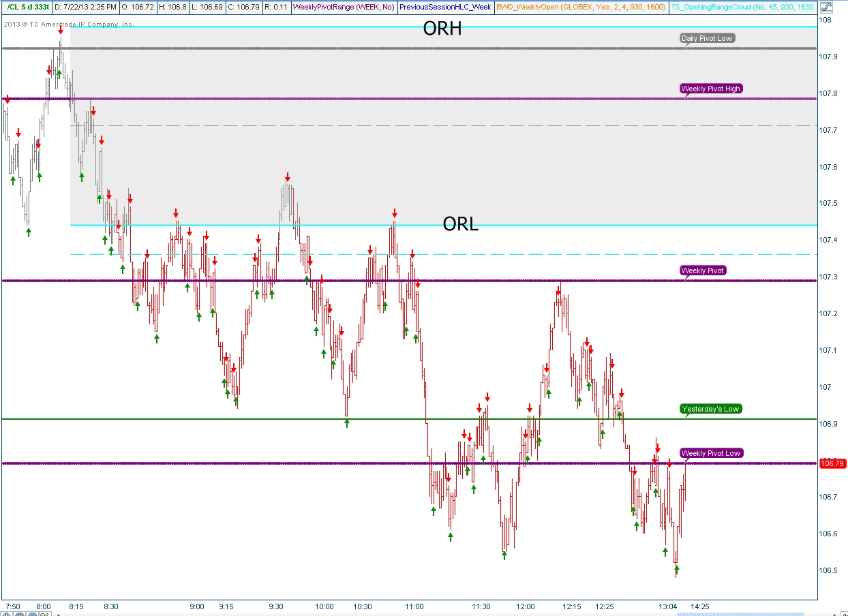Select the WeeklyPivotRange (WEEK, No) study label
Screen dimensions: 848x616
(343, 7)
